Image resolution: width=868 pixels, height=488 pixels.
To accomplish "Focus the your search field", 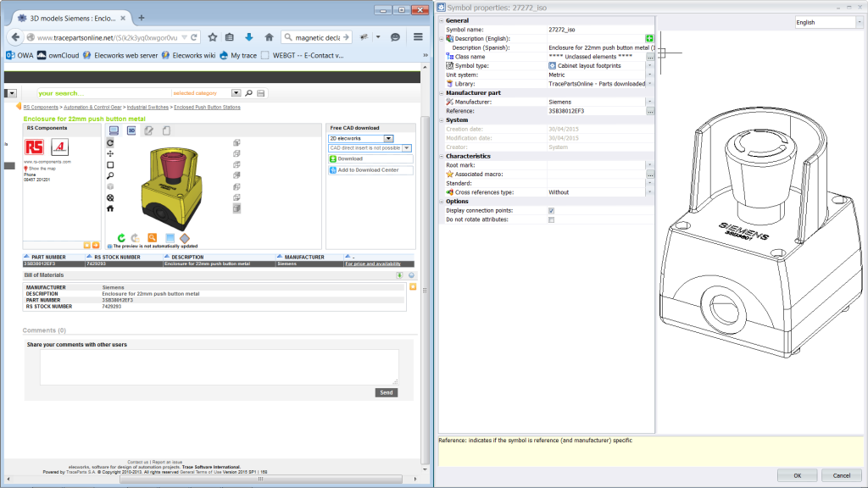I will [x=103, y=93].
